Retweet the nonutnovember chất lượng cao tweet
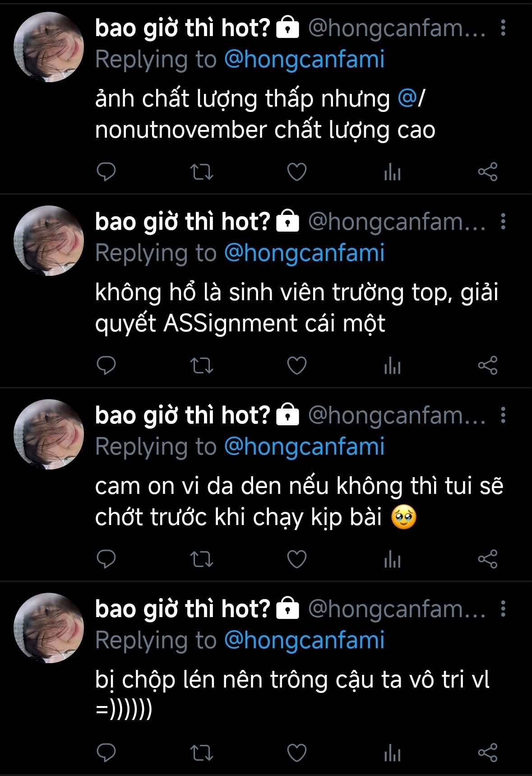Viewport: 532px width, 776px height. click(201, 172)
